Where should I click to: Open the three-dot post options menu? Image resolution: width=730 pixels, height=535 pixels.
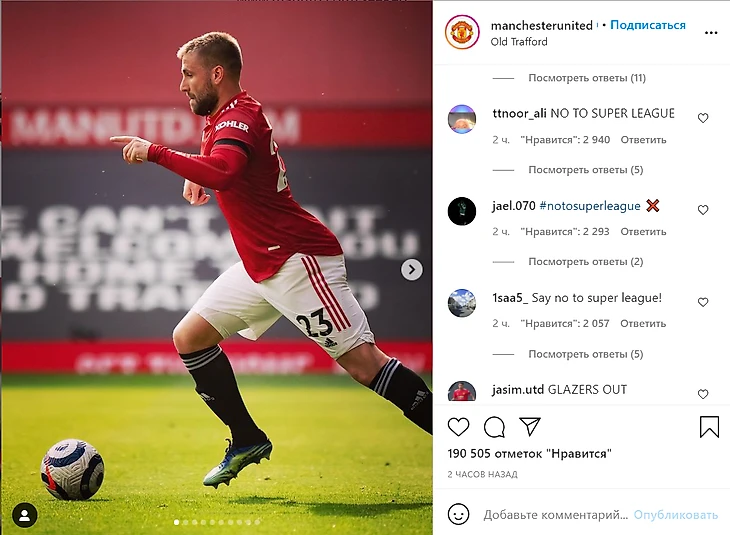pos(711,33)
